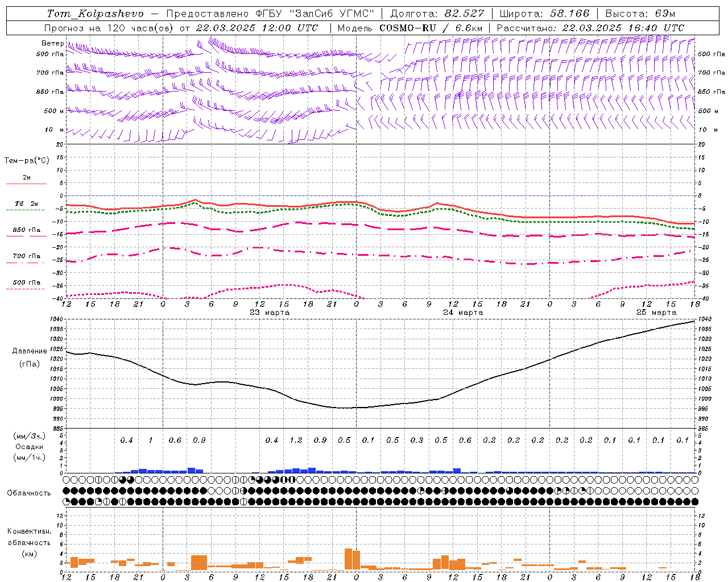Click the Долгота: 82.527 value
This screenshot has width=728, height=582.
[x=437, y=14]
